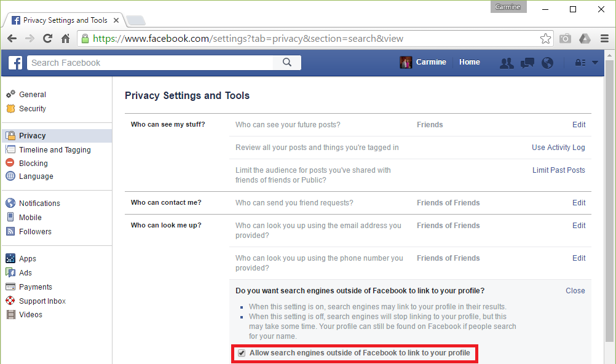
Task: Go to Home in the top bar
Action: click(x=470, y=62)
